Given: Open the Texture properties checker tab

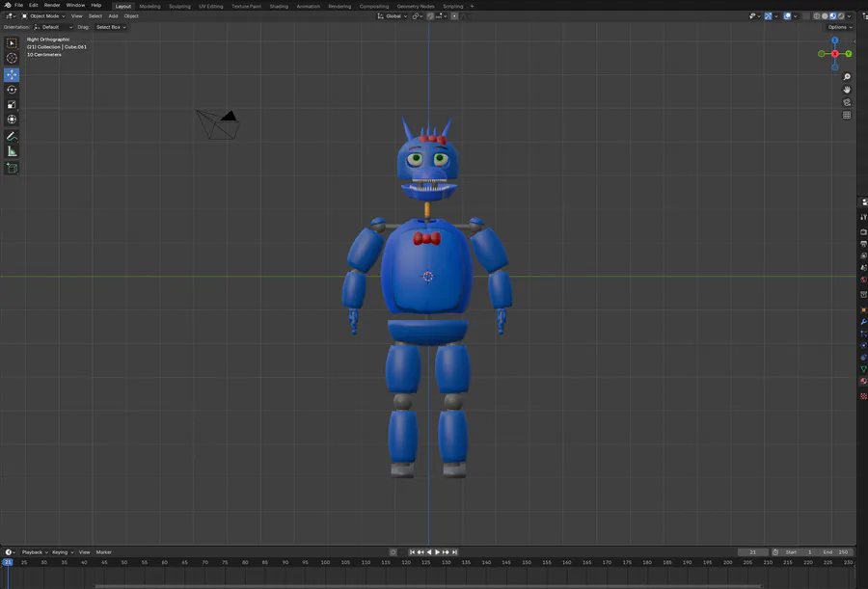Looking at the screenshot, I should [863, 396].
